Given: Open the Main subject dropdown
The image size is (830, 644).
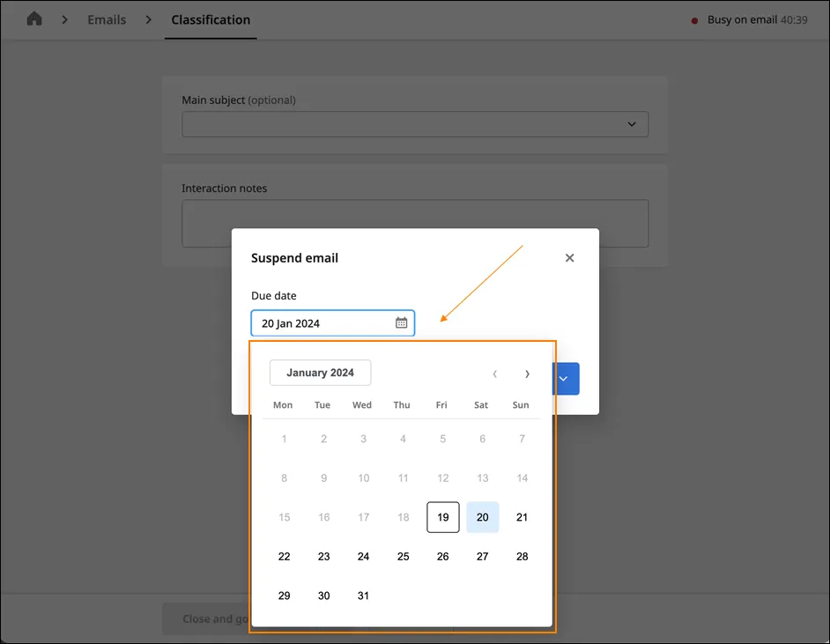Looking at the screenshot, I should [x=415, y=124].
